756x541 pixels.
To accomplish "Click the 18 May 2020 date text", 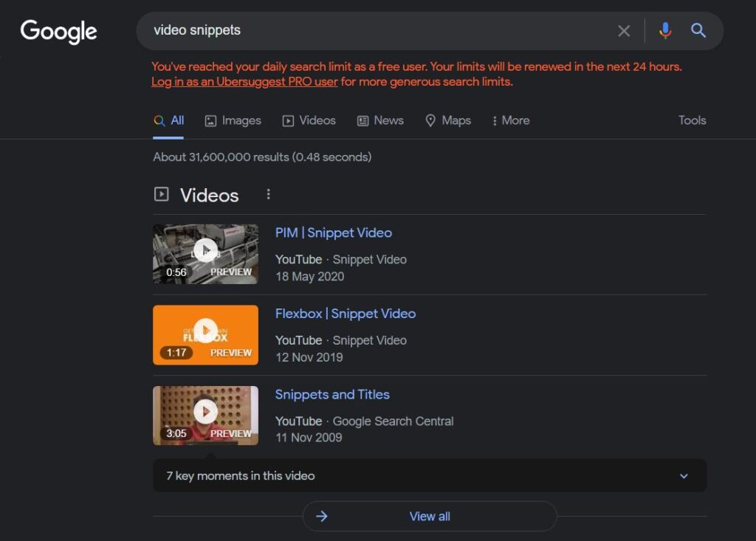I will [x=309, y=276].
